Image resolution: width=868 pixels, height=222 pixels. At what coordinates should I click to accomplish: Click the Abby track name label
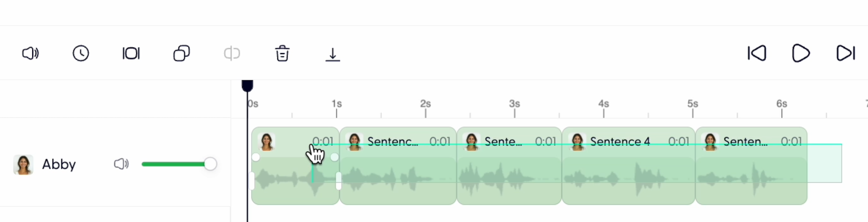(59, 164)
